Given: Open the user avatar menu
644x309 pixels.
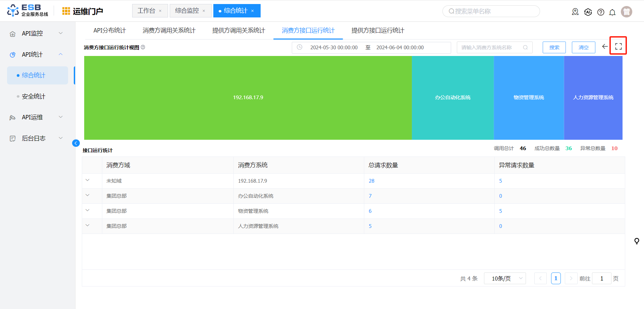Looking at the screenshot, I should click(626, 12).
